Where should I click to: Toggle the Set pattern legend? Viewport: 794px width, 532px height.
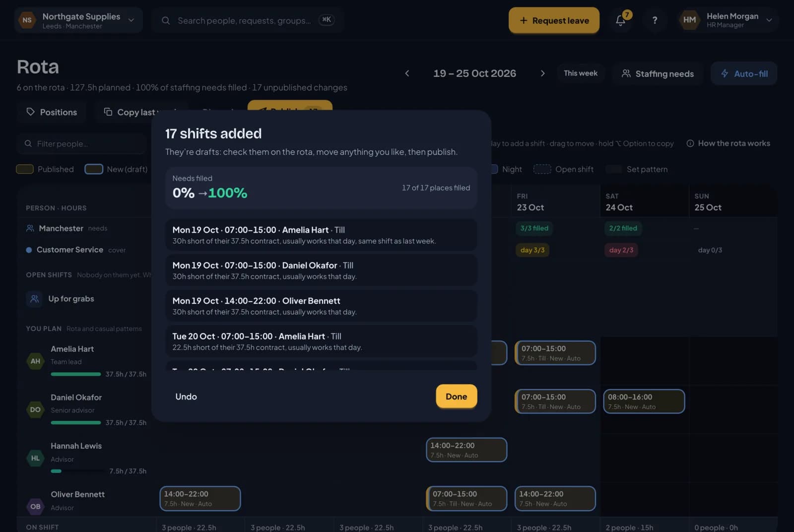(x=637, y=169)
